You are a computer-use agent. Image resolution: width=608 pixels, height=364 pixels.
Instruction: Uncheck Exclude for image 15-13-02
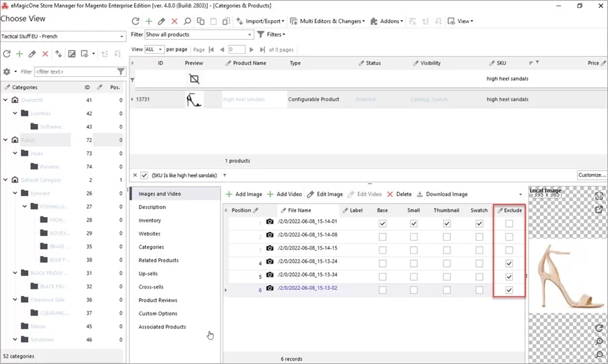point(509,290)
